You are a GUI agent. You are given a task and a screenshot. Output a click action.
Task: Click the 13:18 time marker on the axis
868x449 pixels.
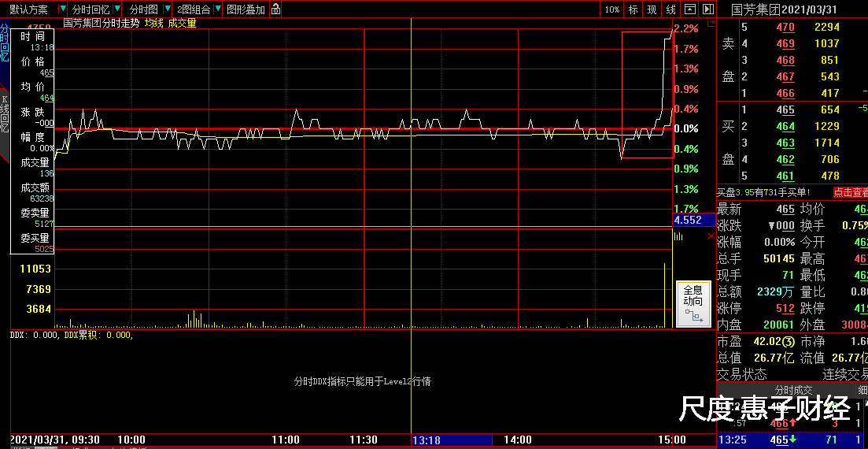[x=427, y=440]
